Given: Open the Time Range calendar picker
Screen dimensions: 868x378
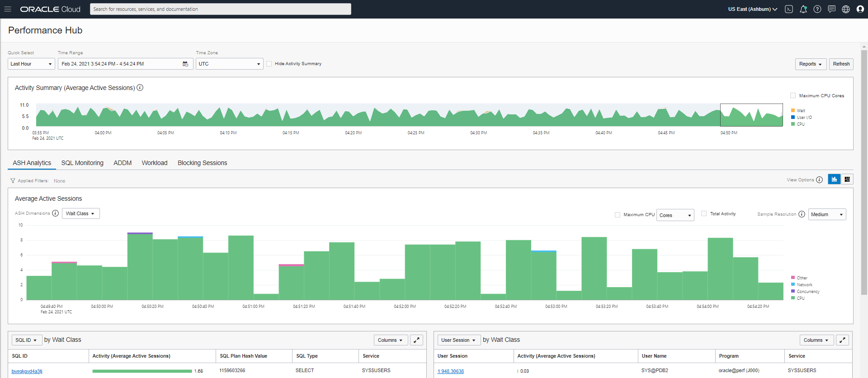Looking at the screenshot, I should (x=185, y=64).
